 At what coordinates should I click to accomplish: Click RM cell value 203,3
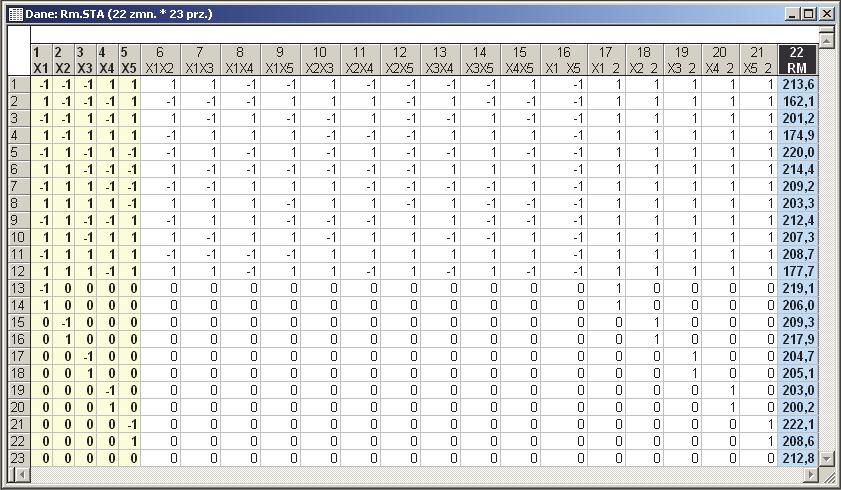tap(798, 203)
